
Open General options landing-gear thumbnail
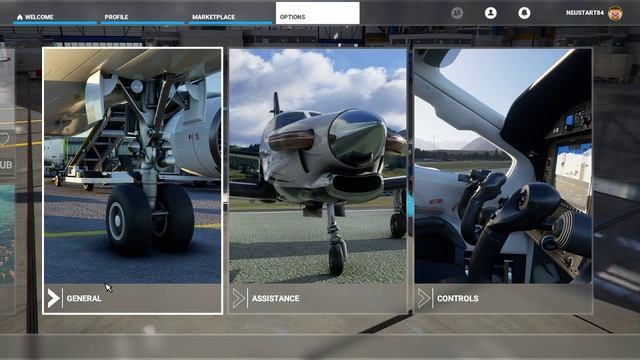point(133,166)
